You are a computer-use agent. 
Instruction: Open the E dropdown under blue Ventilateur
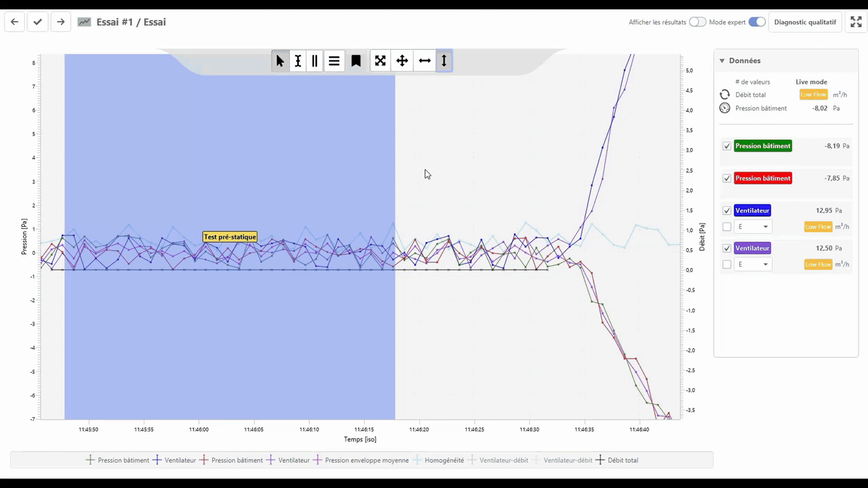[x=753, y=227]
